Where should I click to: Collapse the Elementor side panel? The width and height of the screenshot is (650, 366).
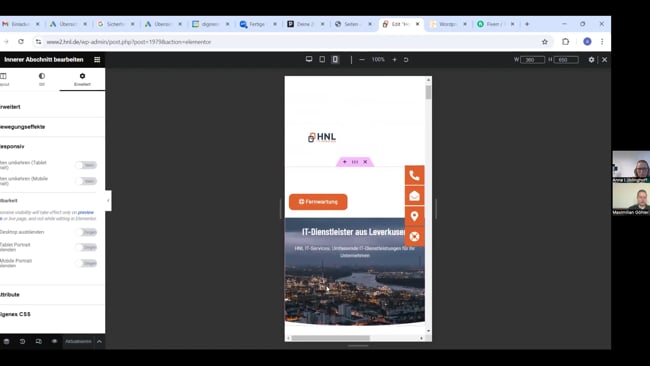coord(108,201)
